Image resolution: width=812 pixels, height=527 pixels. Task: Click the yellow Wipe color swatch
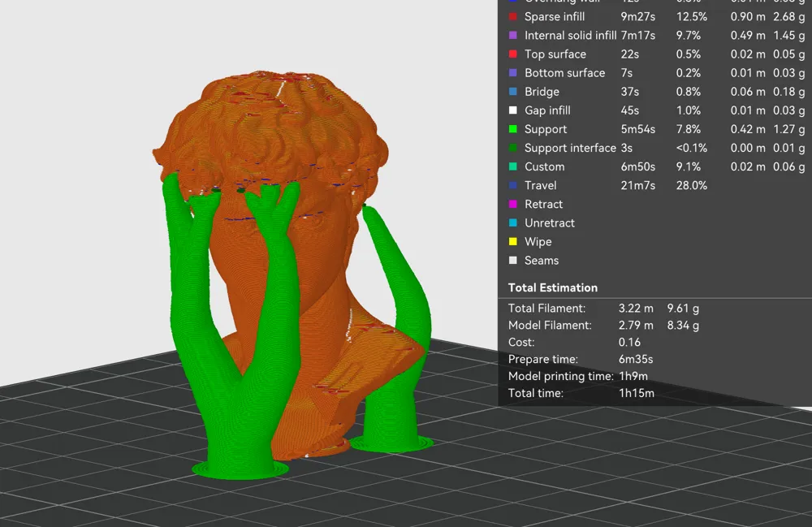(x=512, y=242)
